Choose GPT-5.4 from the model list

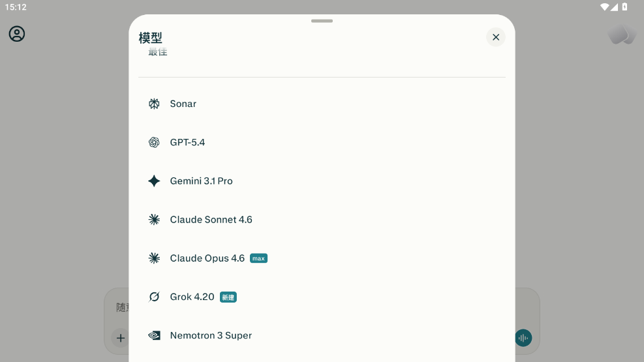point(322,142)
